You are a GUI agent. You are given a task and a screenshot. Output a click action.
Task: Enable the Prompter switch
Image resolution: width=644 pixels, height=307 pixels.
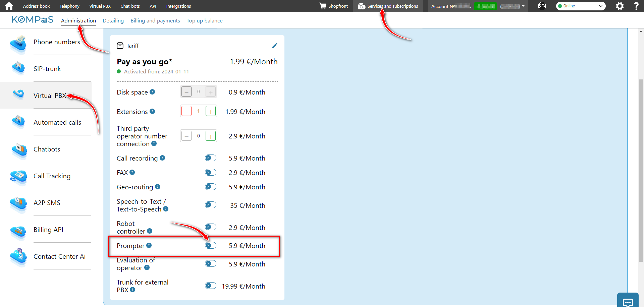click(211, 245)
